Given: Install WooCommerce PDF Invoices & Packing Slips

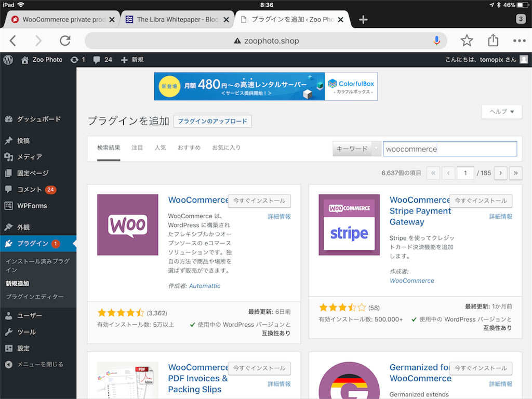Looking at the screenshot, I should click(259, 368).
